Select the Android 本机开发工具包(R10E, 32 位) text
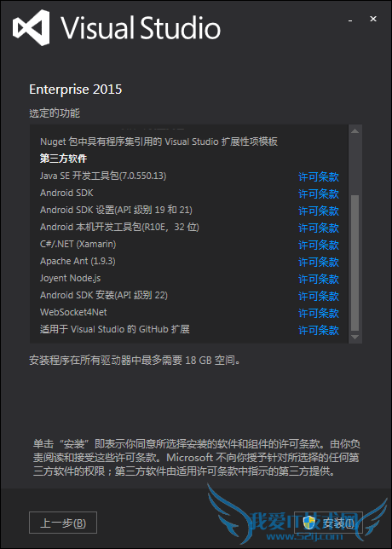 (x=119, y=228)
